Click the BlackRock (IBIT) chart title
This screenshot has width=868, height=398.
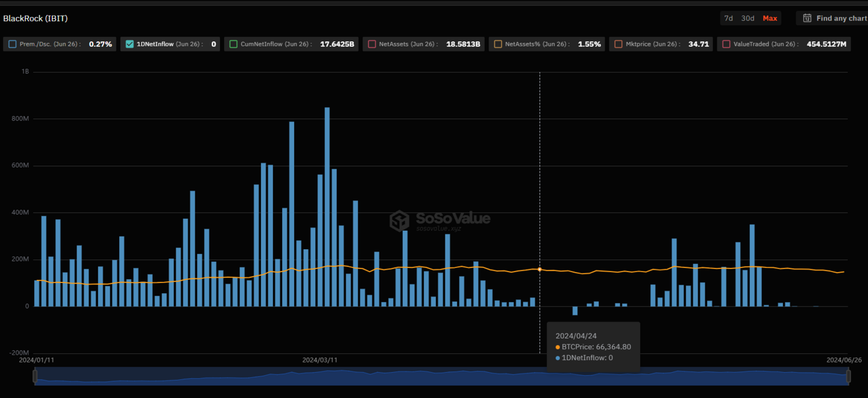[x=36, y=19]
